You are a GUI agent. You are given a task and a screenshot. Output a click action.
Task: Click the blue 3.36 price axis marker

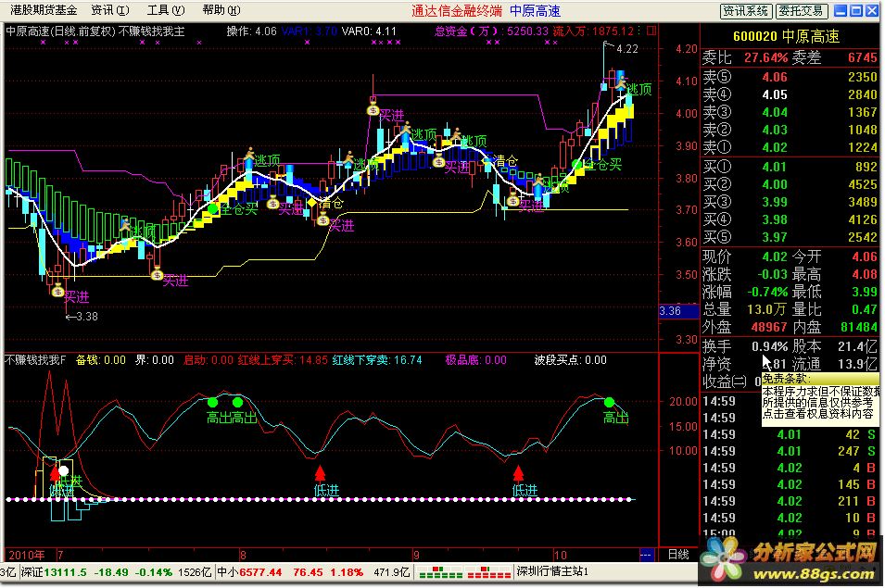coord(678,310)
